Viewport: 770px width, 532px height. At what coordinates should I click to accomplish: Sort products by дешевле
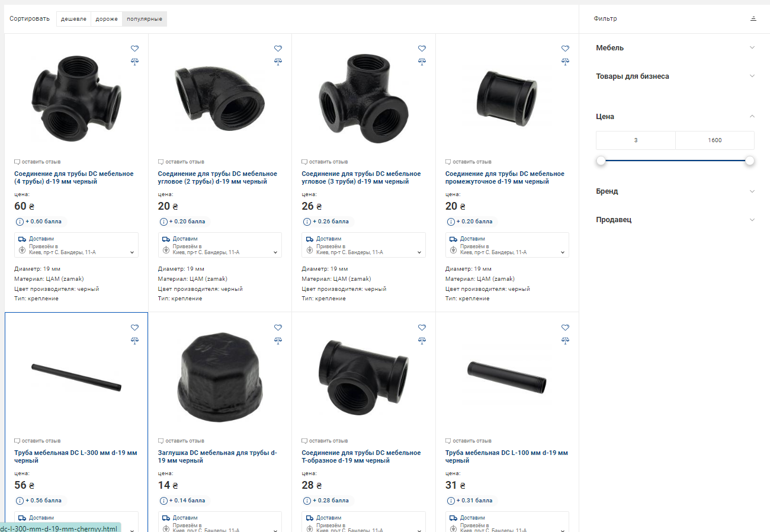[x=73, y=19]
